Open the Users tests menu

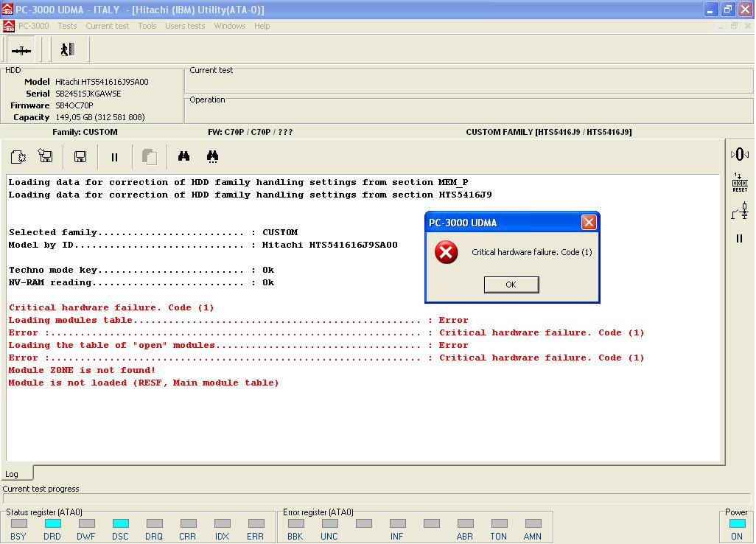click(185, 26)
